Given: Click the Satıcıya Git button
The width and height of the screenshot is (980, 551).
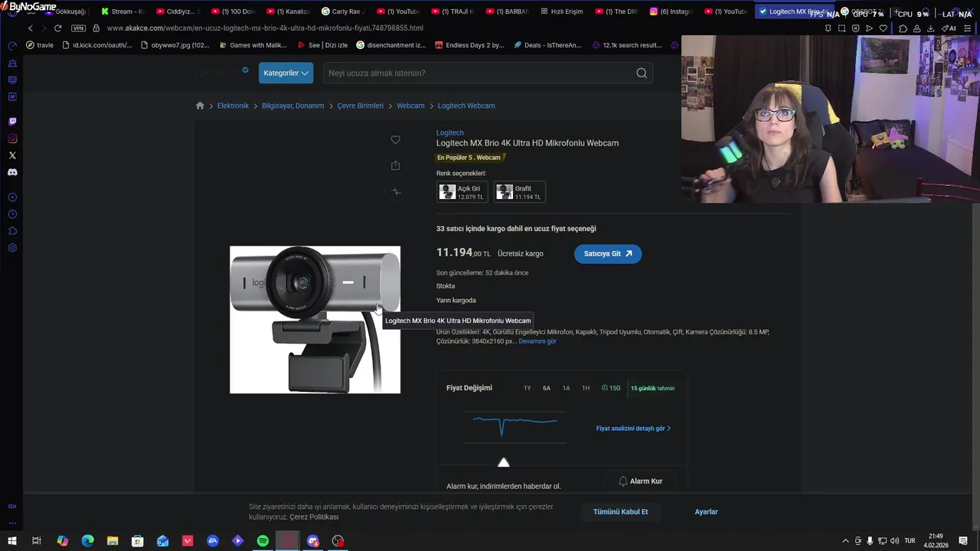Looking at the screenshot, I should [x=608, y=254].
